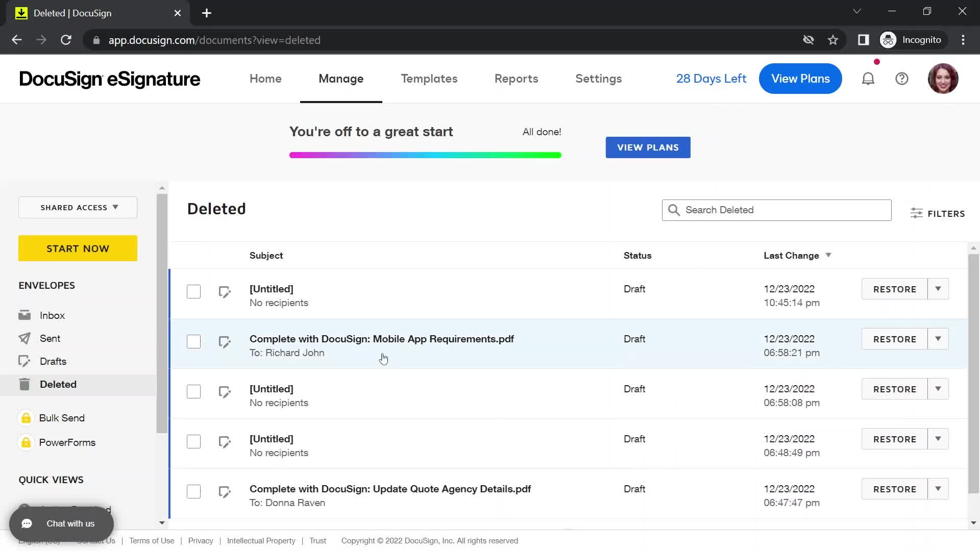Open the help question mark icon

click(x=901, y=79)
